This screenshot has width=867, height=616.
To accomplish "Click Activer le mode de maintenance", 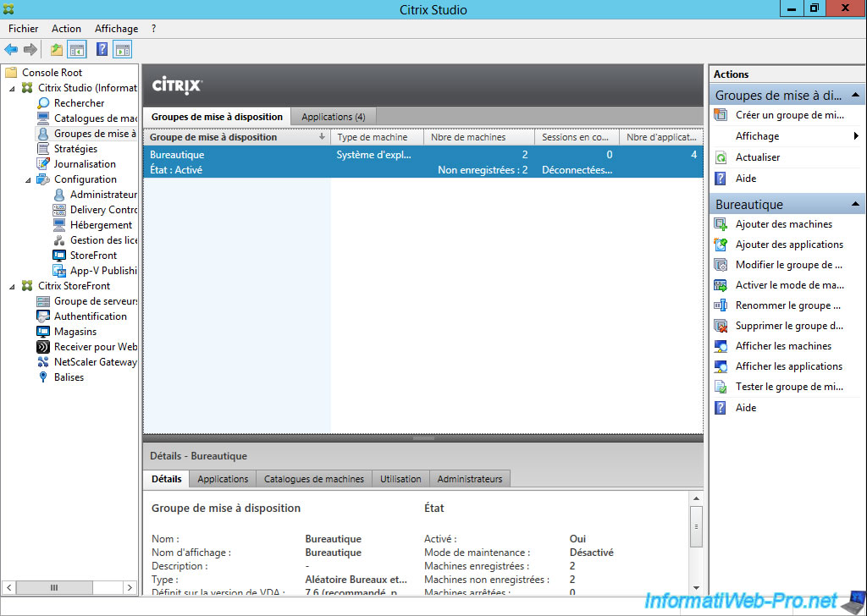I will coord(790,285).
